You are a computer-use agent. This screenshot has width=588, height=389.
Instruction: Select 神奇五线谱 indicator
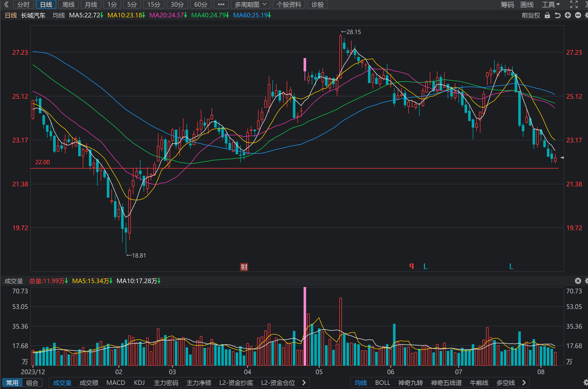446,383
